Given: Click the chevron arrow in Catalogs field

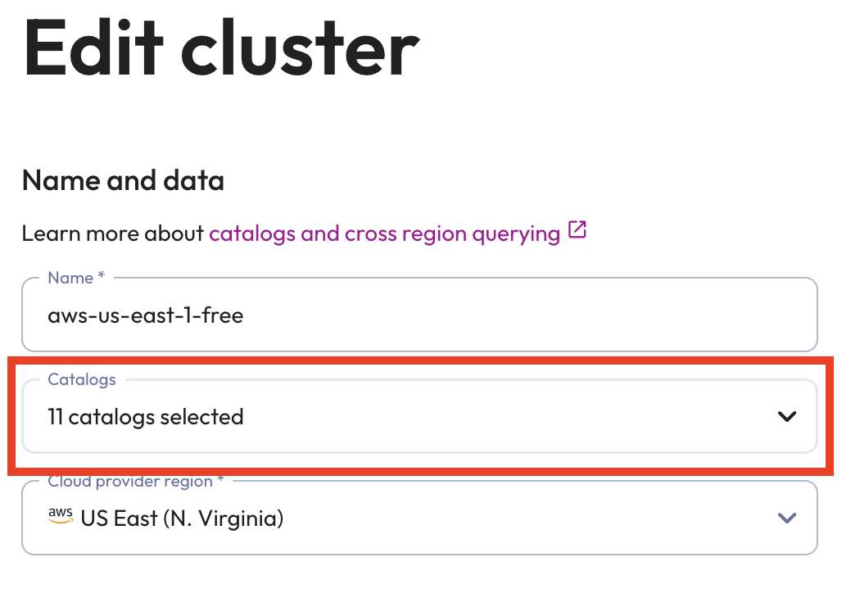Looking at the screenshot, I should coord(786,416).
